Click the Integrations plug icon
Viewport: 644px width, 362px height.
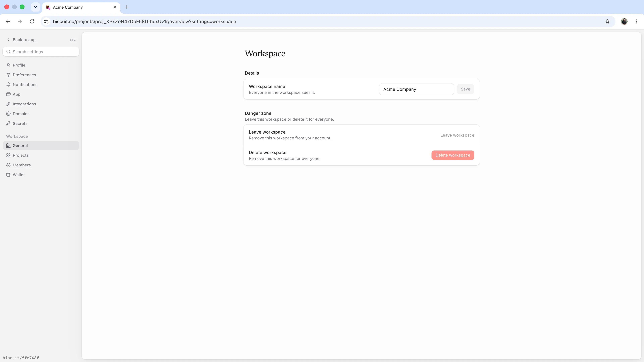click(8, 104)
